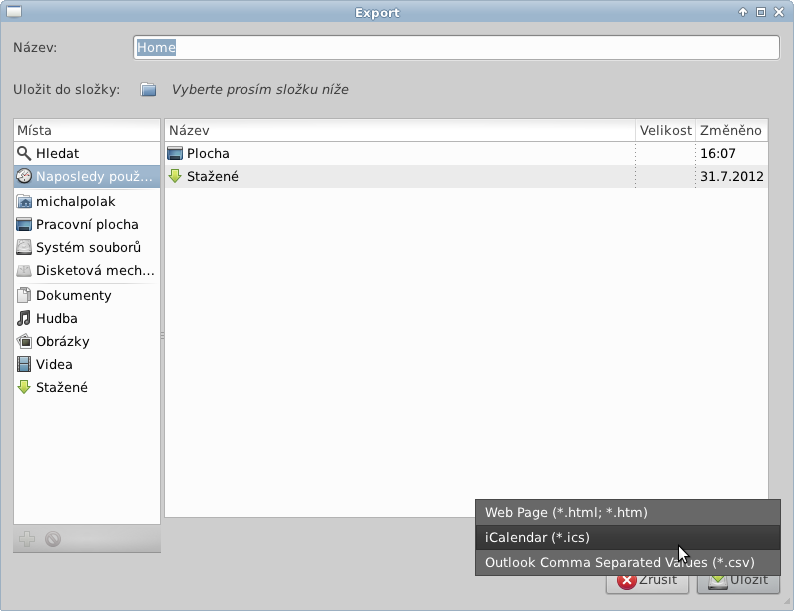This screenshot has width=794, height=611.
Task: Sort by Změněno column header
Action: (x=730, y=131)
